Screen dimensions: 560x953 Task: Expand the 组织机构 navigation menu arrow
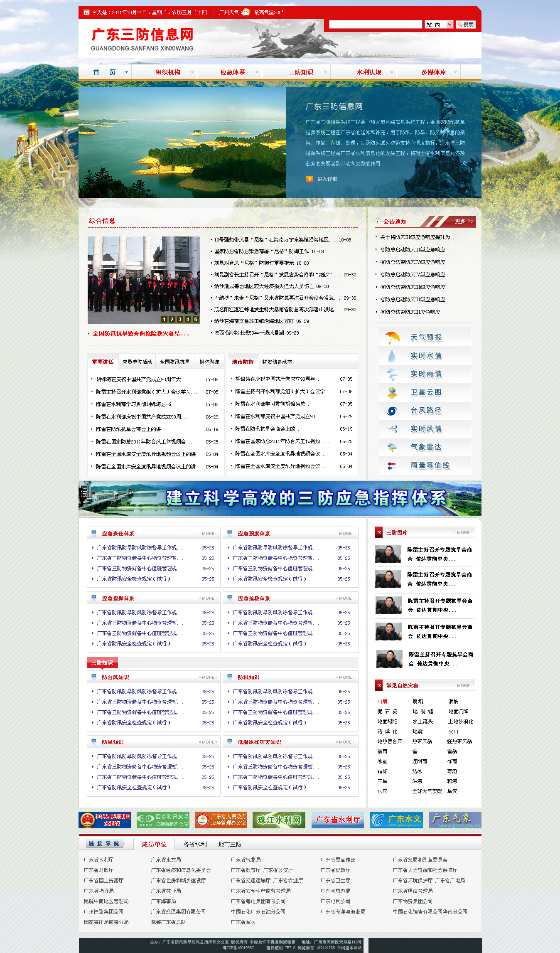pos(192,72)
